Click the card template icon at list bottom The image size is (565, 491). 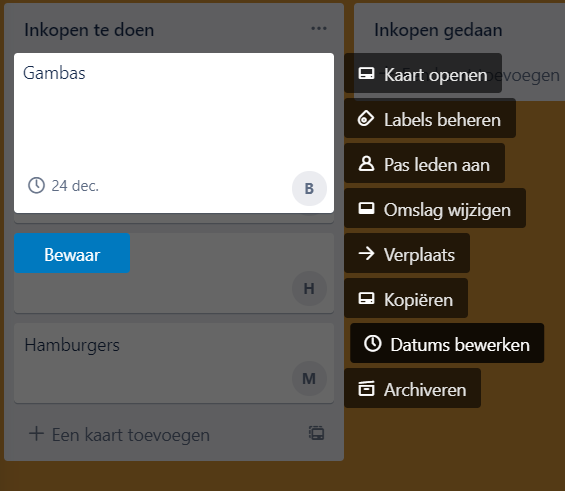point(316,433)
